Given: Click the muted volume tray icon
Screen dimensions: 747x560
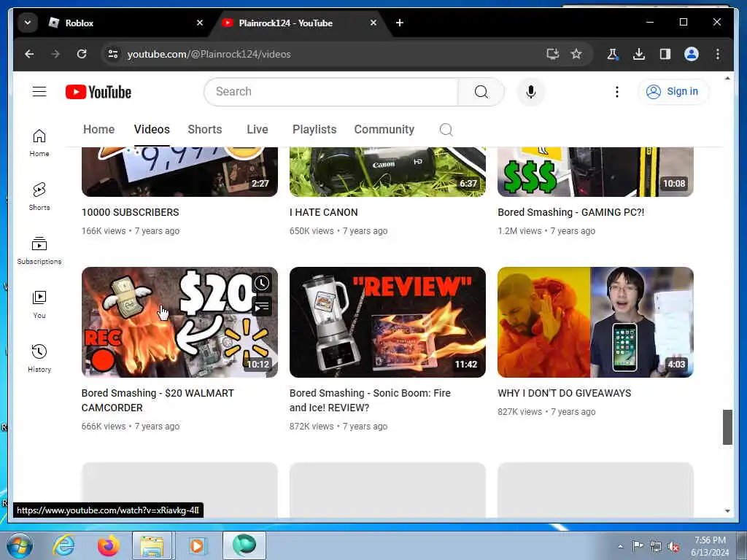Looking at the screenshot, I should (673, 547).
